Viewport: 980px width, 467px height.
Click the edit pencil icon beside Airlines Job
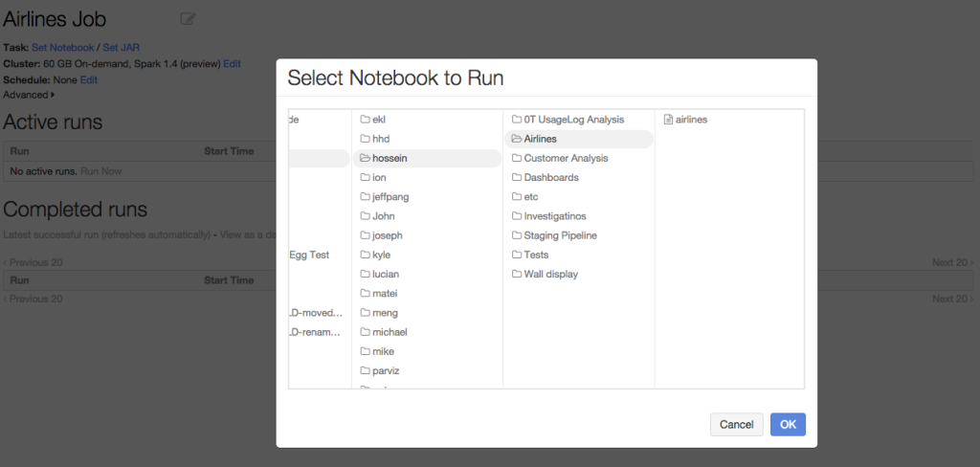188,18
